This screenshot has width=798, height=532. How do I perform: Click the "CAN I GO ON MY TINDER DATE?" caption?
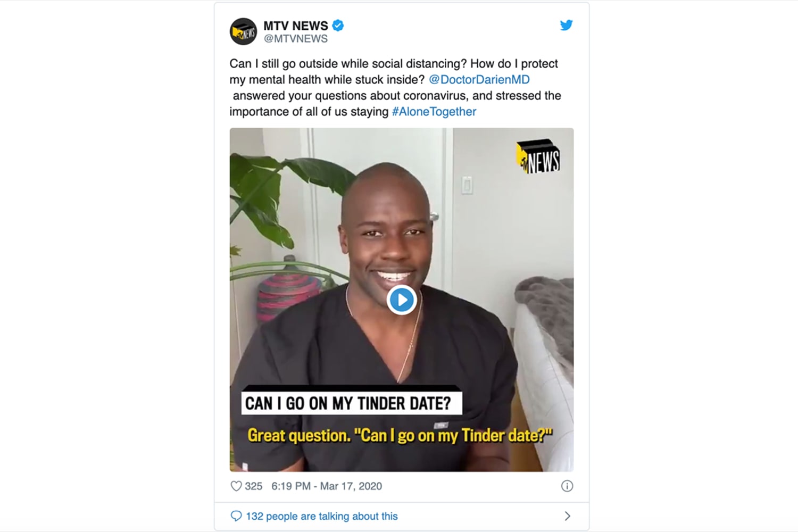tap(348, 403)
